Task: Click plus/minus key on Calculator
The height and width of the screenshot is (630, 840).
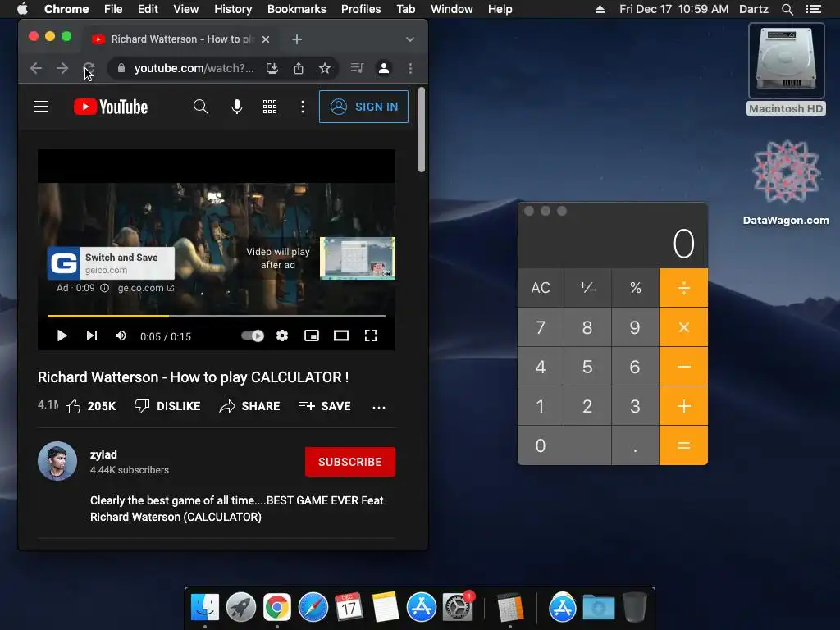Action: pyautogui.click(x=587, y=288)
